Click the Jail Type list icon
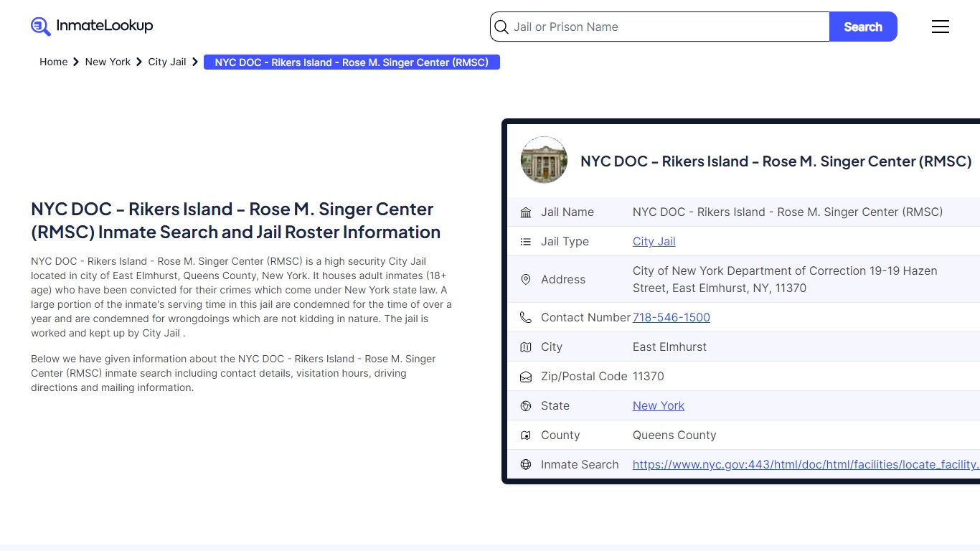980x551 pixels. coord(526,242)
